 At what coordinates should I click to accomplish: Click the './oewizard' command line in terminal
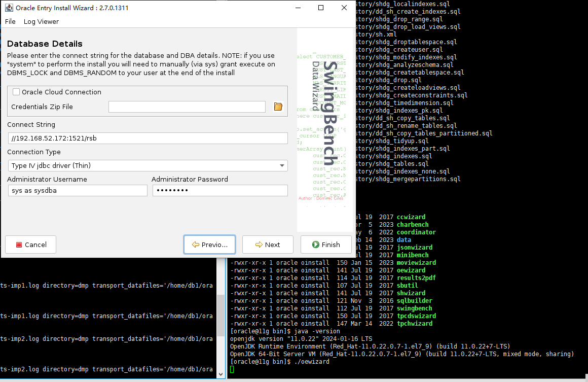280,361
